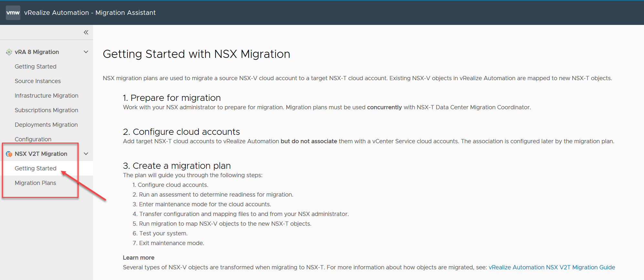Image resolution: width=644 pixels, height=280 pixels.
Task: Click step '7. Exit maintenance mode.'
Action: tap(168, 243)
